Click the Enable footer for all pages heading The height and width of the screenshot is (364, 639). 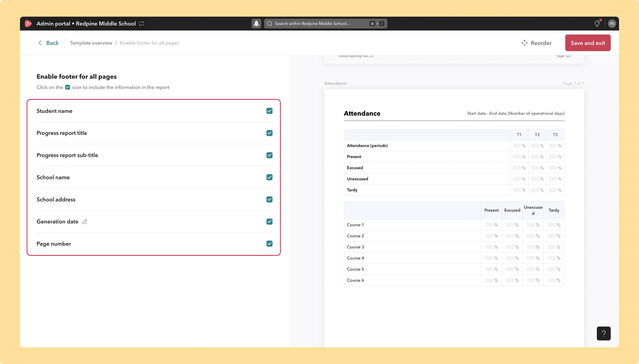(x=77, y=77)
